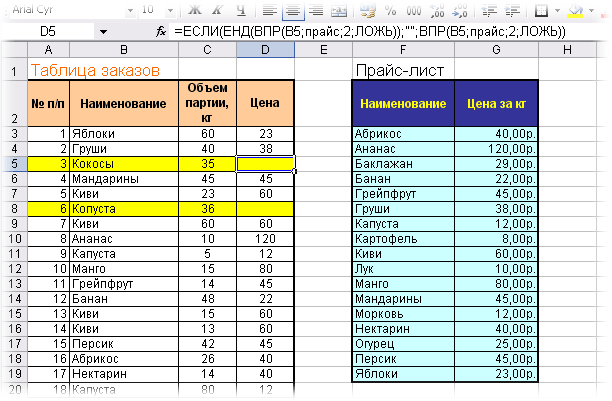This screenshot has width=612, height=401.
Task: Open Name Box dropdown arrow
Action: pos(103,32)
